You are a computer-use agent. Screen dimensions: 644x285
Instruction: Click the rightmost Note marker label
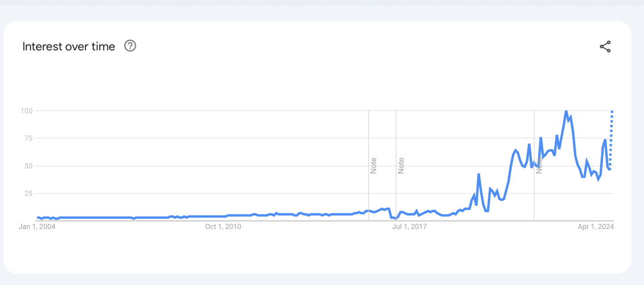point(539,165)
